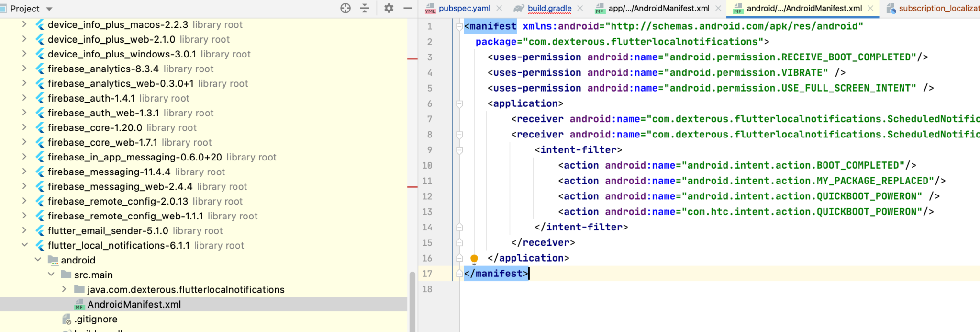Switch to app/.../AndroidManifest.xml tab
The image size is (980, 332).
(x=659, y=8)
